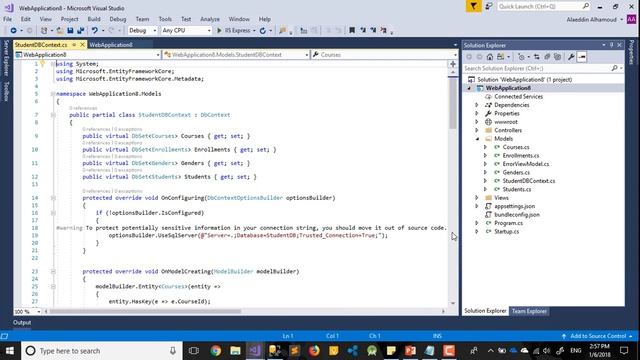Select appsettings.json in Solution Explorer
Screen dimensions: 640x360
pyautogui.click(x=514, y=206)
